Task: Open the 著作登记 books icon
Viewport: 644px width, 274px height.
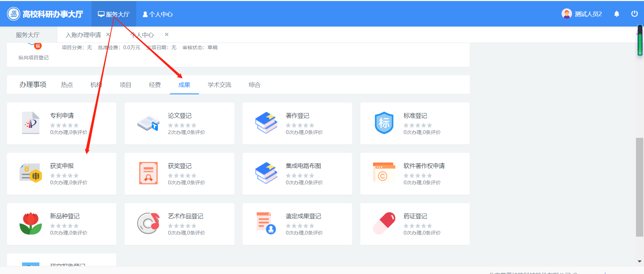Action: click(266, 123)
